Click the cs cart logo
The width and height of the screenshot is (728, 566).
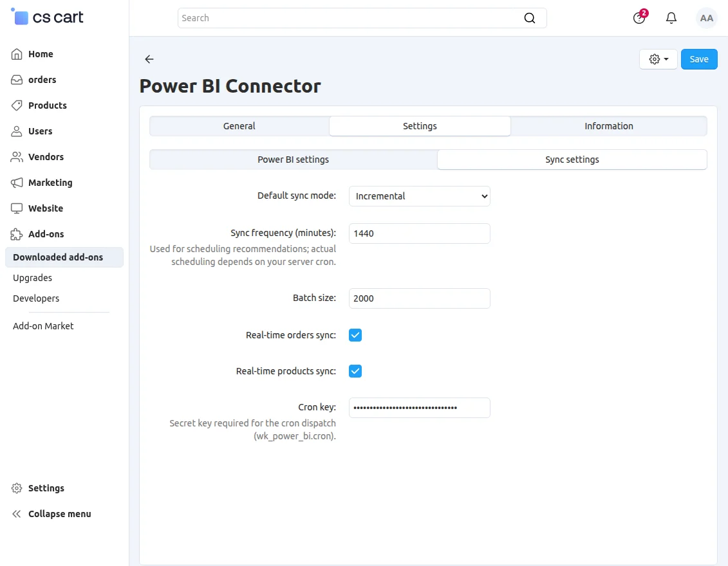[48, 17]
